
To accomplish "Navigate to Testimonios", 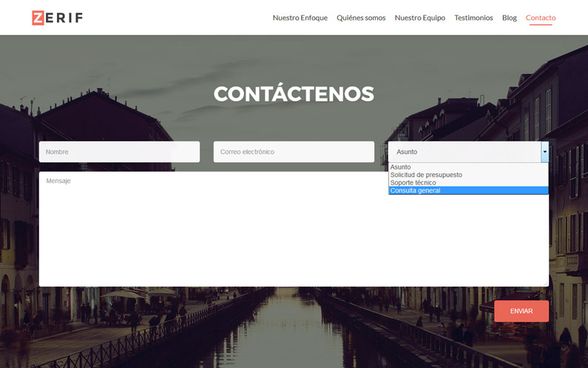I will (473, 18).
